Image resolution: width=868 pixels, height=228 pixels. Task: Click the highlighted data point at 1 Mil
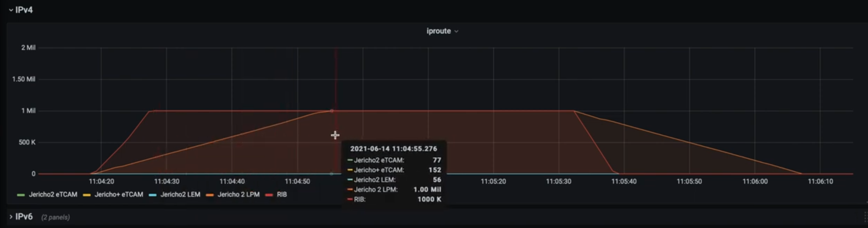click(x=332, y=111)
